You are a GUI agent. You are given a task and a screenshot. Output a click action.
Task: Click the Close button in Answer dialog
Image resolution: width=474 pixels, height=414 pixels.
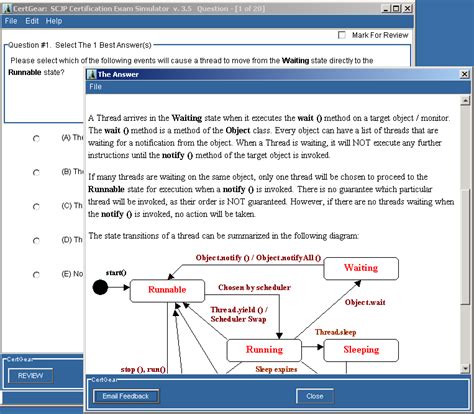(315, 396)
